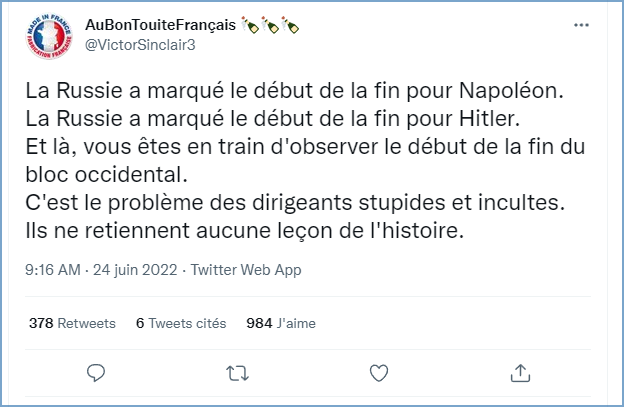This screenshot has height=407, width=624.
Task: Click the text about bloc occidental
Action: (106, 174)
